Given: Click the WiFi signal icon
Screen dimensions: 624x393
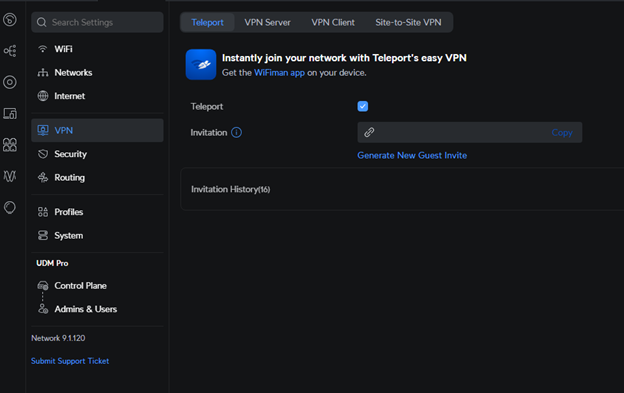Looking at the screenshot, I should (43, 49).
